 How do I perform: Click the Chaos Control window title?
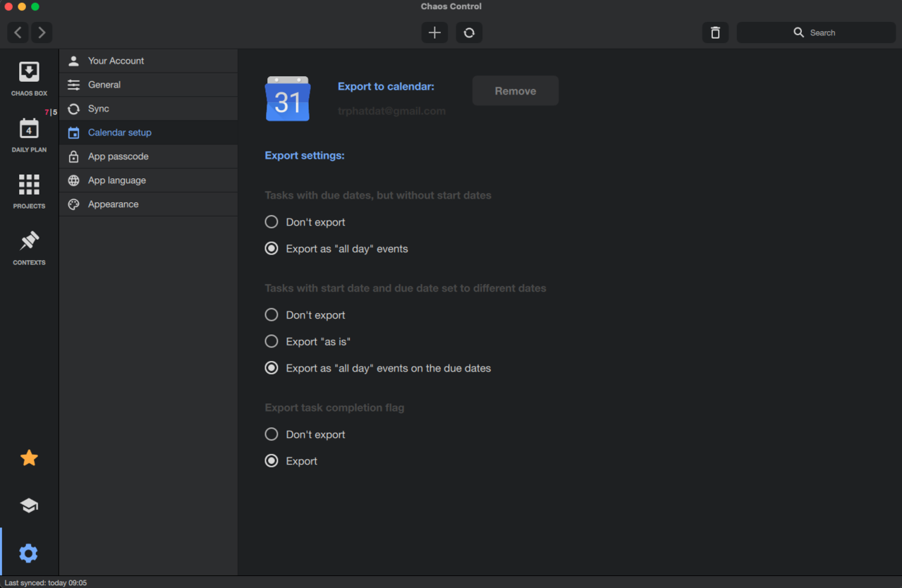[x=451, y=6]
